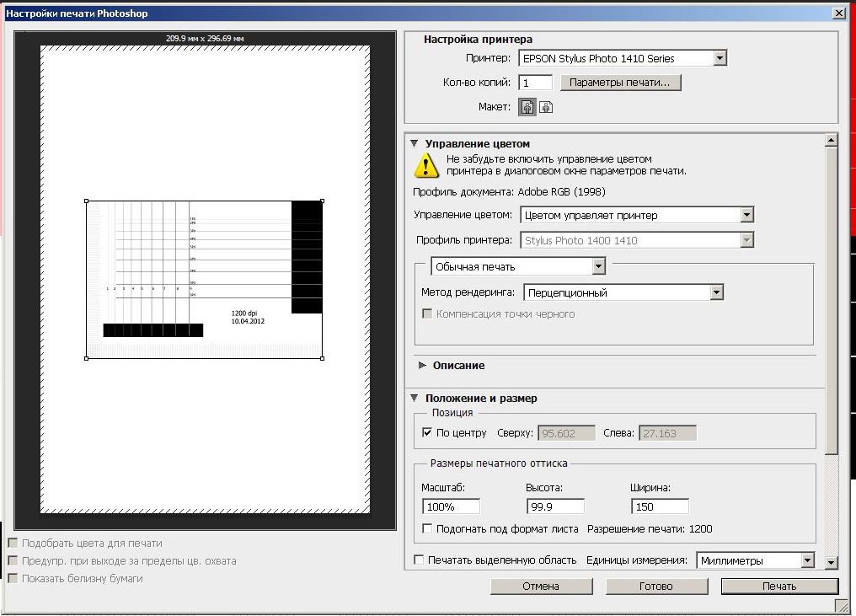The height and width of the screenshot is (616, 856).
Task: Click the Слева field showing 27.163
Action: (667, 433)
